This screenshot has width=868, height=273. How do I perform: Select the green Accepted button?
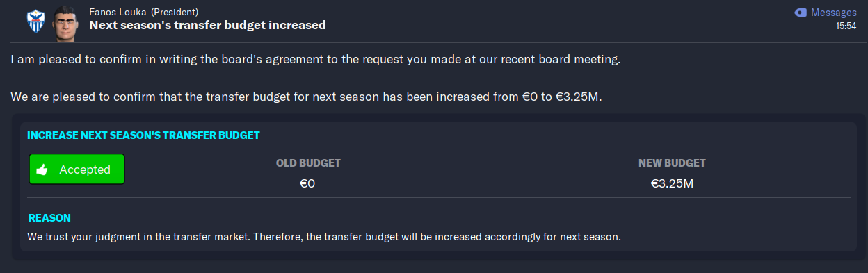77,169
